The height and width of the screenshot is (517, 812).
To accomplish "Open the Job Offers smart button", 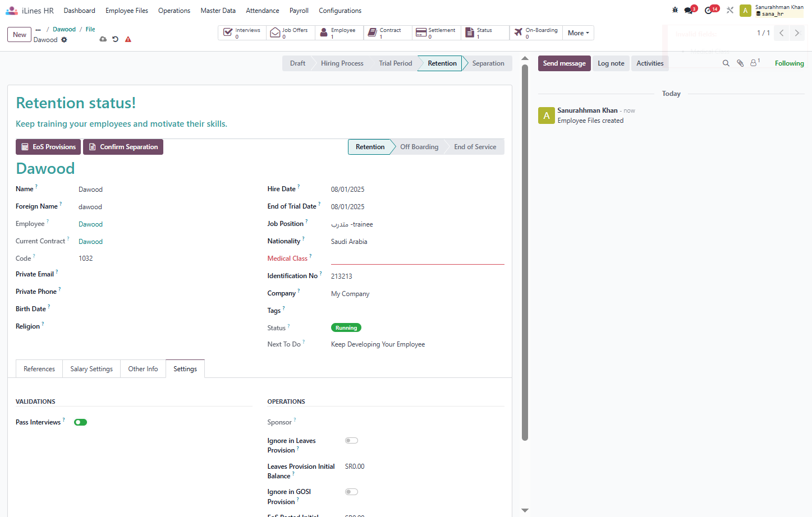I will point(291,33).
